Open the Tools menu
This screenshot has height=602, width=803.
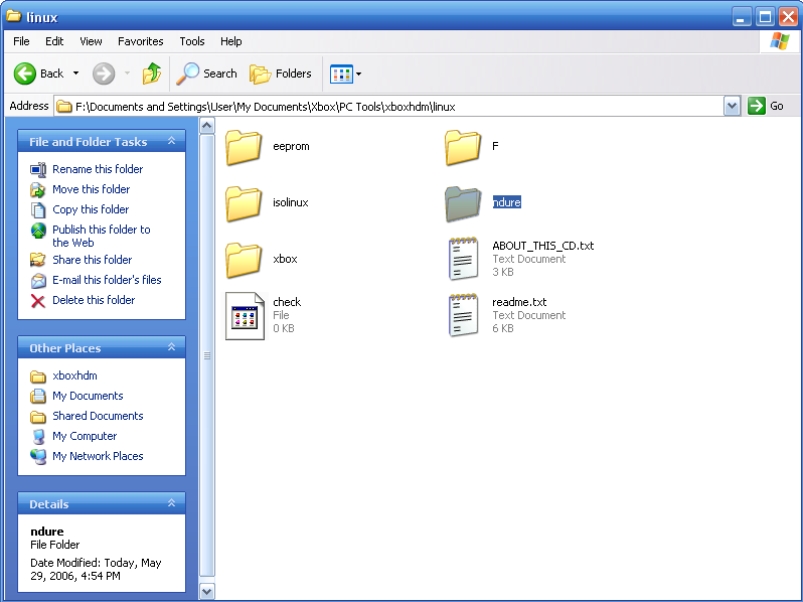coord(192,41)
